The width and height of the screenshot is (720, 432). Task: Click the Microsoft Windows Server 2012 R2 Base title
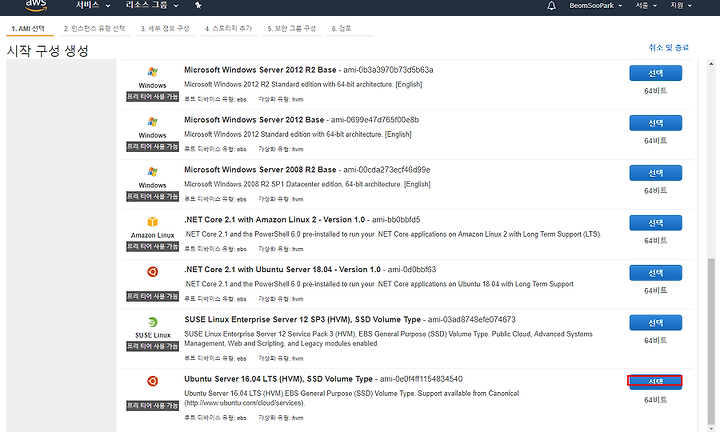260,70
